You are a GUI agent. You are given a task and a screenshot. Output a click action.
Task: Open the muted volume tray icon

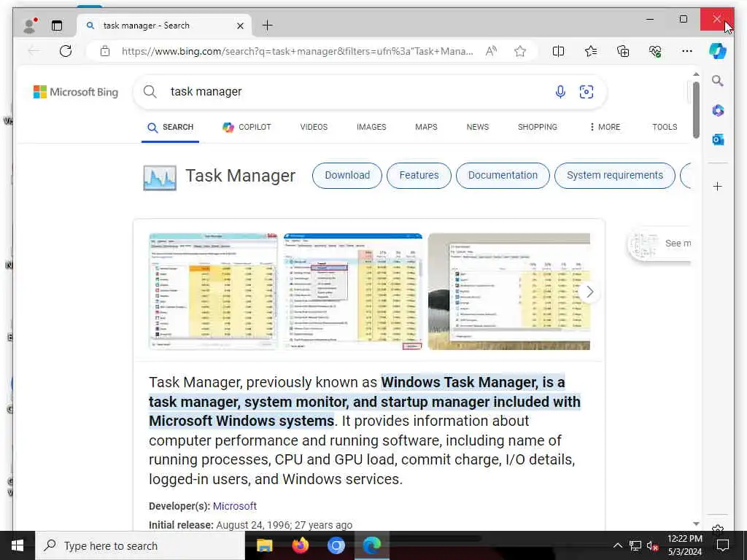click(x=652, y=545)
